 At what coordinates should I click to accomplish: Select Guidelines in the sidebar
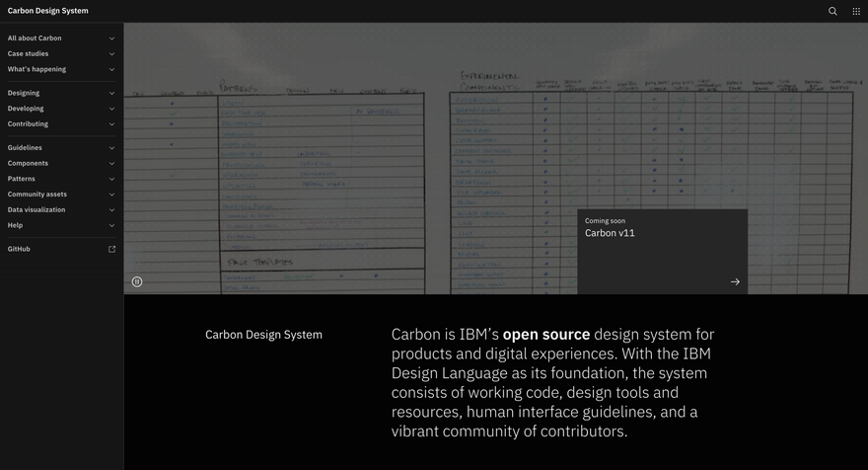click(25, 148)
